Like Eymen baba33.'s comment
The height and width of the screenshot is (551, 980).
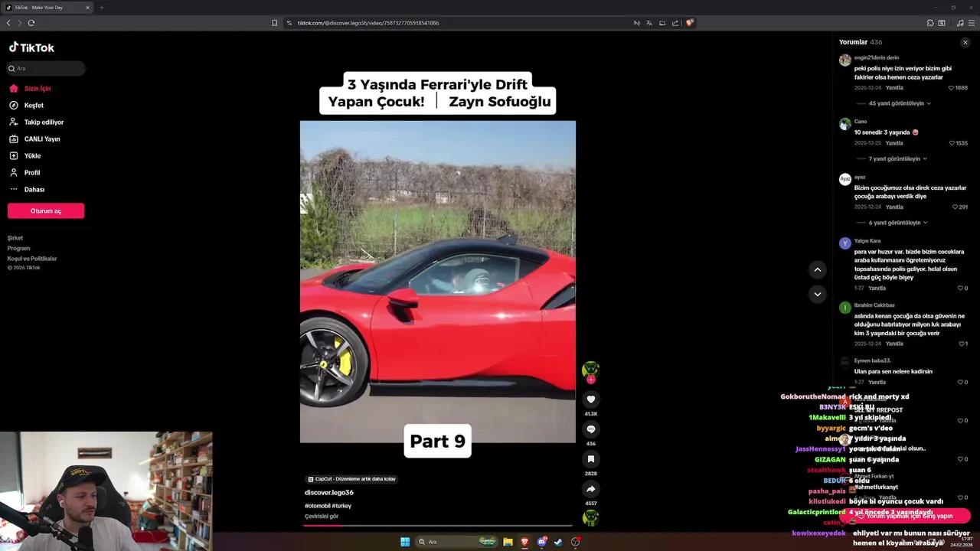point(960,382)
